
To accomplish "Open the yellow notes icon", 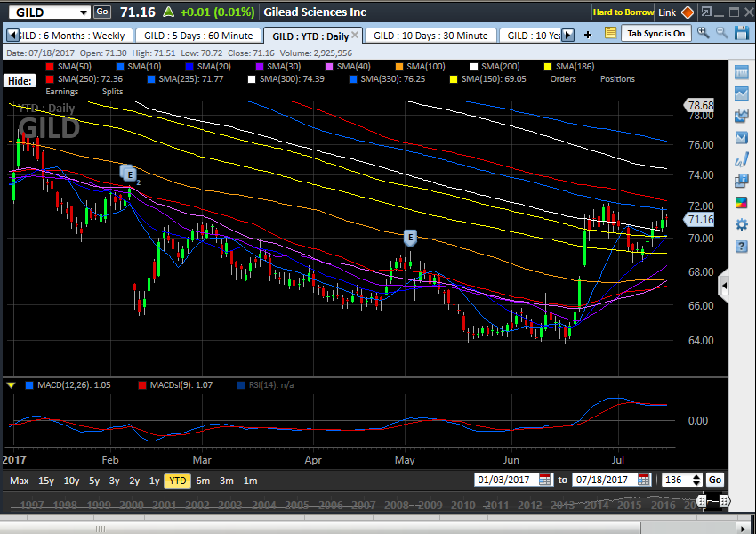I will pyautogui.click(x=610, y=33).
